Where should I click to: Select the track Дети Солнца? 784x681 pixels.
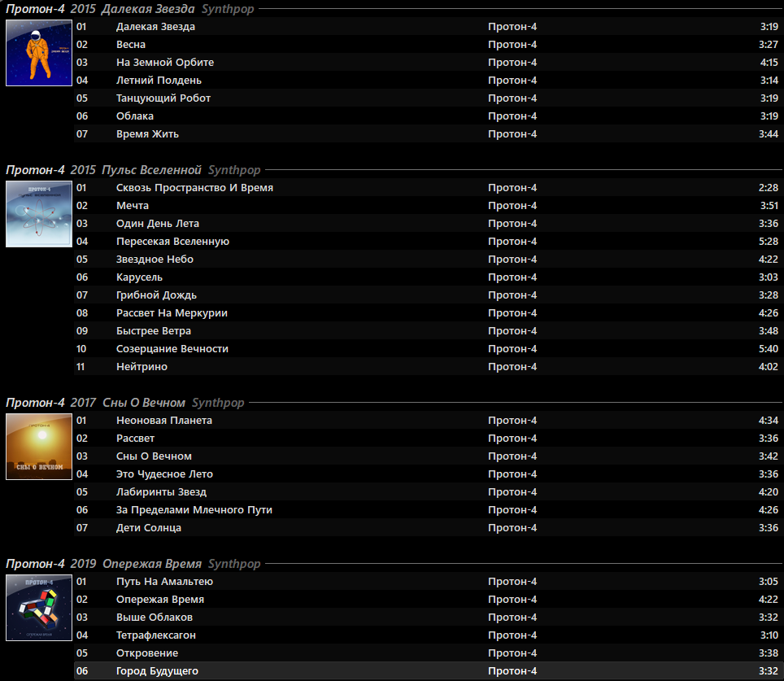click(x=149, y=528)
